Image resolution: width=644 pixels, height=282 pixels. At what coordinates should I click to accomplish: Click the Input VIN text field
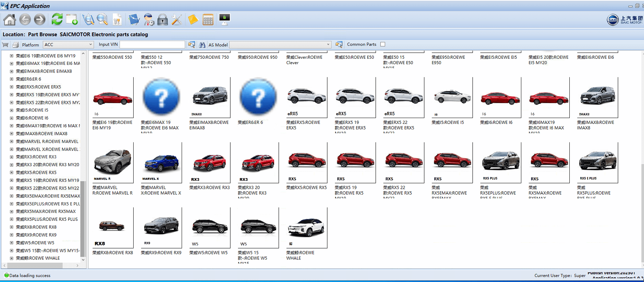pos(152,44)
